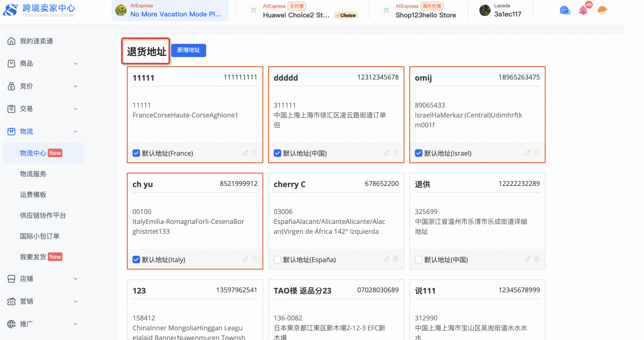The image size is (644, 340).
Task: Open 运费模板 in the sidebar
Action: click(x=33, y=195)
